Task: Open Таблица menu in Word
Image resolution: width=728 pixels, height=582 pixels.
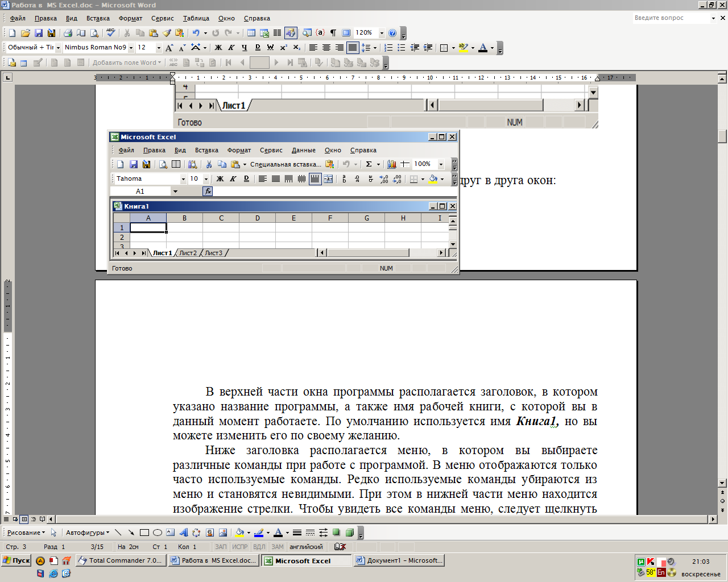Action: pyautogui.click(x=196, y=18)
